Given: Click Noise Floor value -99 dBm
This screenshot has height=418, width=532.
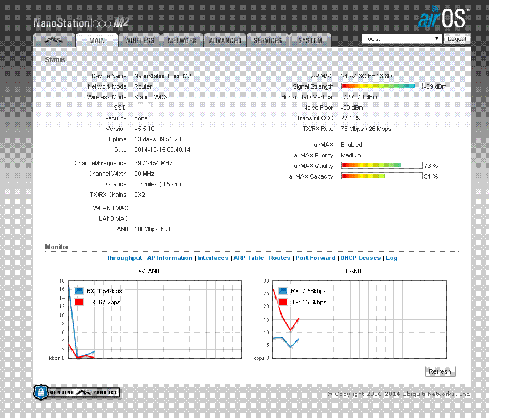Looking at the screenshot, I should [x=352, y=108].
